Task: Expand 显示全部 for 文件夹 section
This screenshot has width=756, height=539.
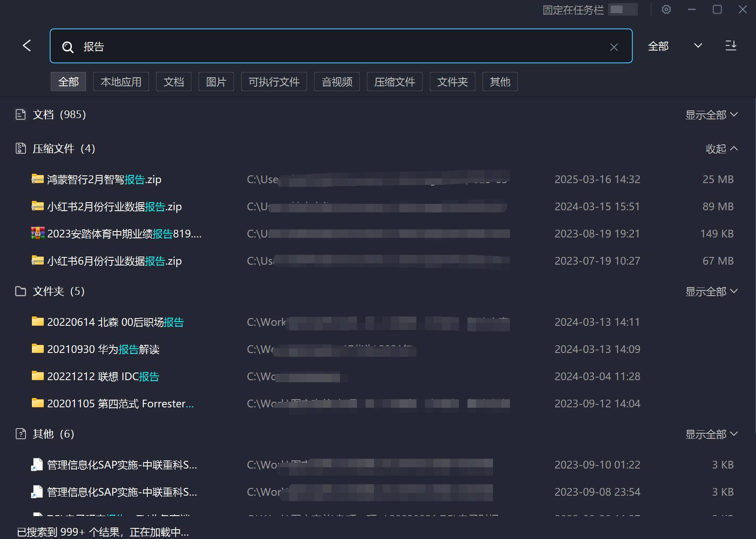Action: tap(711, 291)
